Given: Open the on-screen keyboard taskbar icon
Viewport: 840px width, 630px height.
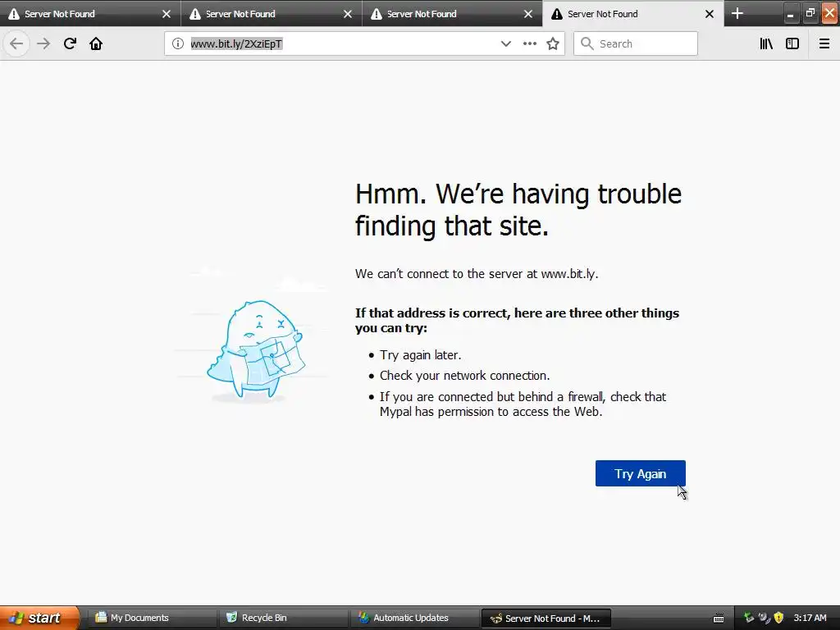Looking at the screenshot, I should click(x=719, y=619).
